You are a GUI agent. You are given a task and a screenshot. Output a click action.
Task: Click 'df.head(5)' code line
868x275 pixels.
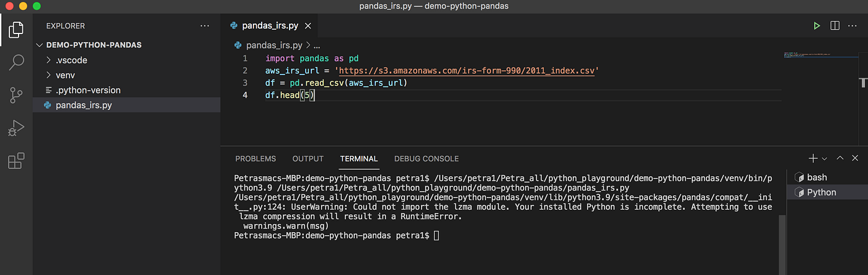click(x=290, y=95)
